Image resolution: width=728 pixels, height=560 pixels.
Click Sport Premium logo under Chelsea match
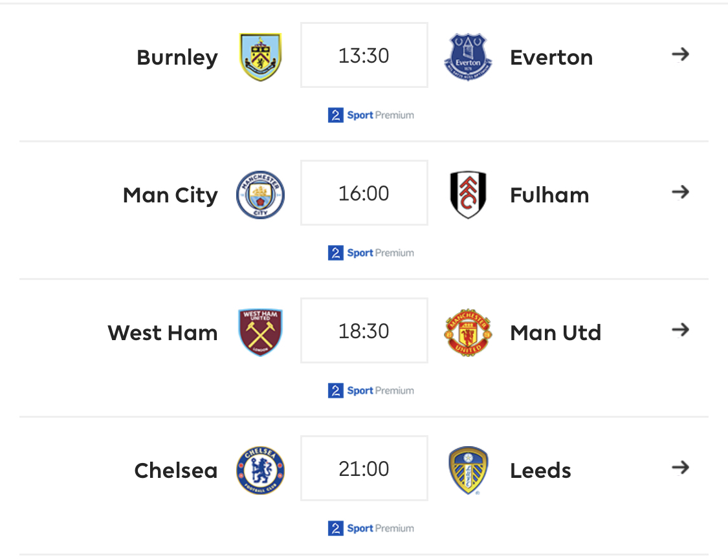(371, 528)
